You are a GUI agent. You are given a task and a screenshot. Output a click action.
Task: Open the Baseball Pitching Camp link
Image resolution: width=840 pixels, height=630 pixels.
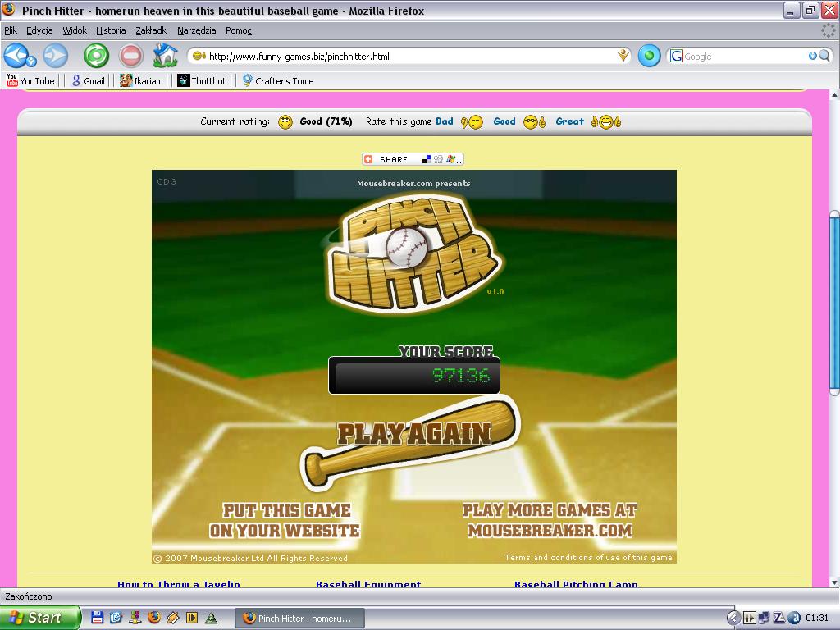point(576,584)
